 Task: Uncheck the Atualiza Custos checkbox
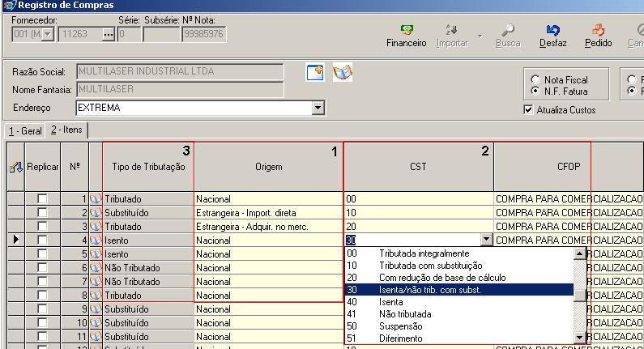point(529,109)
